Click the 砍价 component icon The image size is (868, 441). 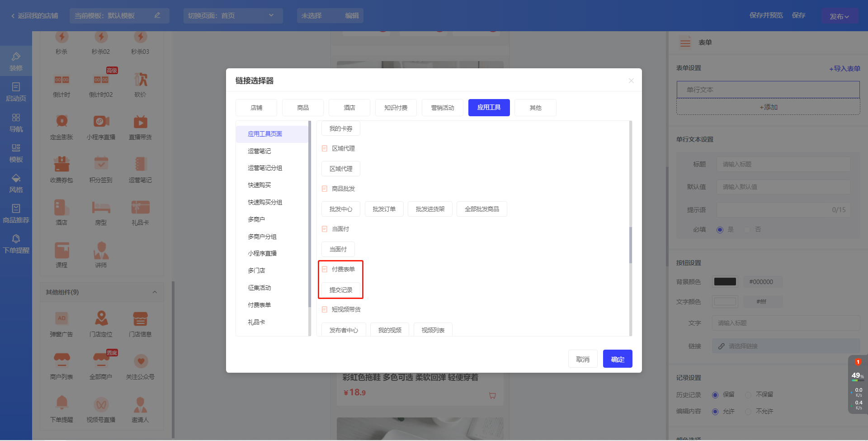point(140,80)
